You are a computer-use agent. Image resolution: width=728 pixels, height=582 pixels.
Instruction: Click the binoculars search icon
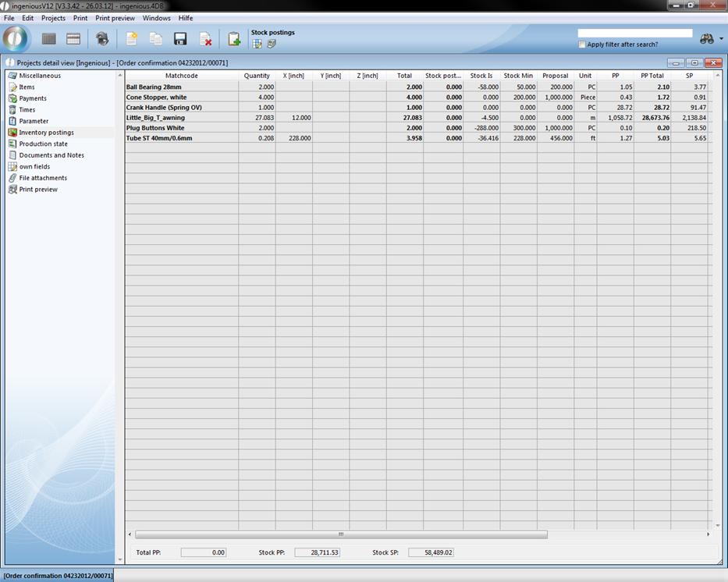coord(707,39)
